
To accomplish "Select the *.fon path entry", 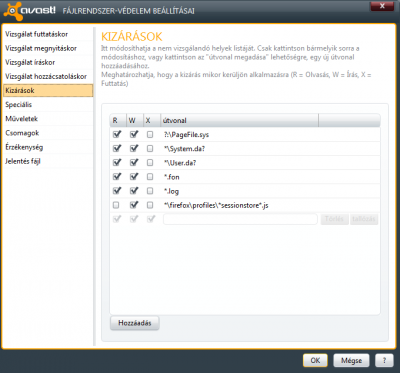I will click(x=171, y=177).
